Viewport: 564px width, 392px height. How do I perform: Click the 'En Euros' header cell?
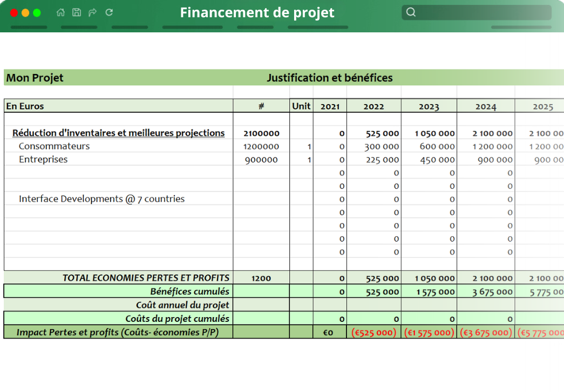(x=25, y=106)
